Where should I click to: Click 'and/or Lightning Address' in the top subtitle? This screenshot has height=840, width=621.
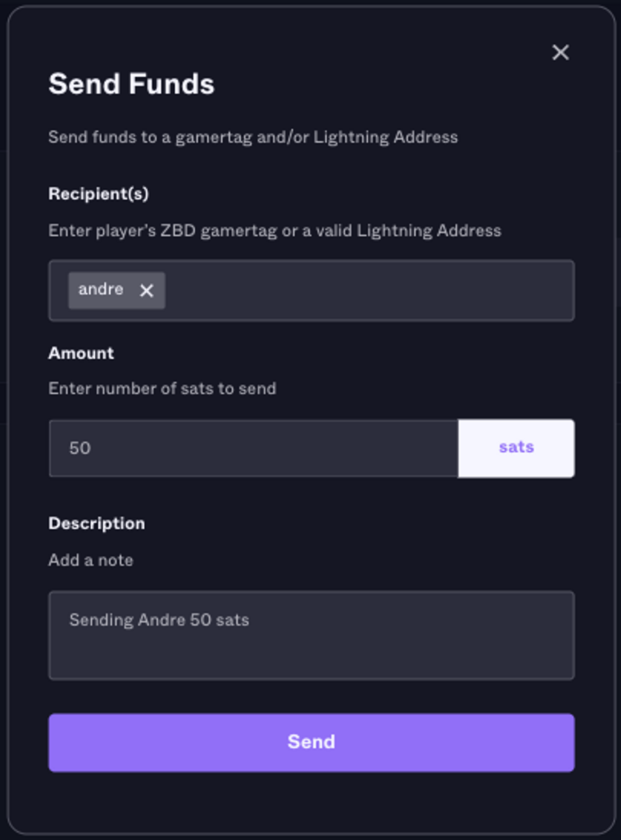click(357, 137)
